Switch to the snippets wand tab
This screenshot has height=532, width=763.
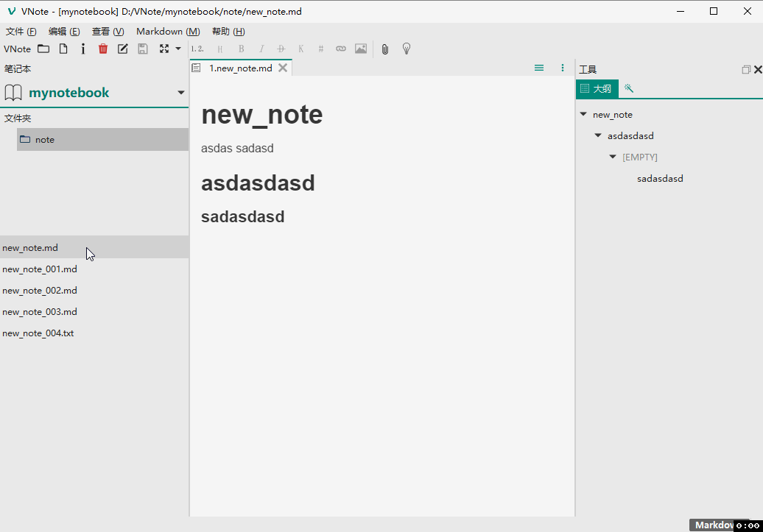pos(629,88)
